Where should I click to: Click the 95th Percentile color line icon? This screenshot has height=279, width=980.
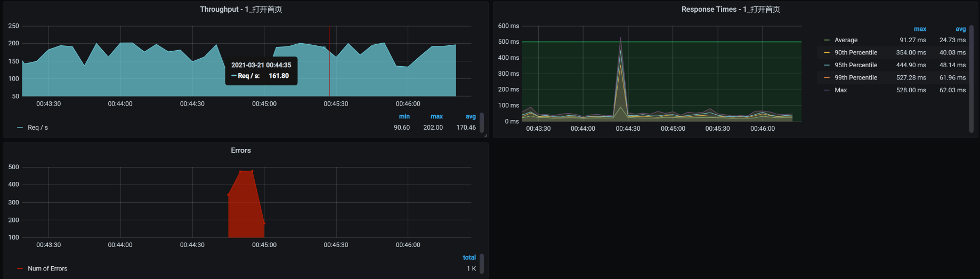point(827,65)
